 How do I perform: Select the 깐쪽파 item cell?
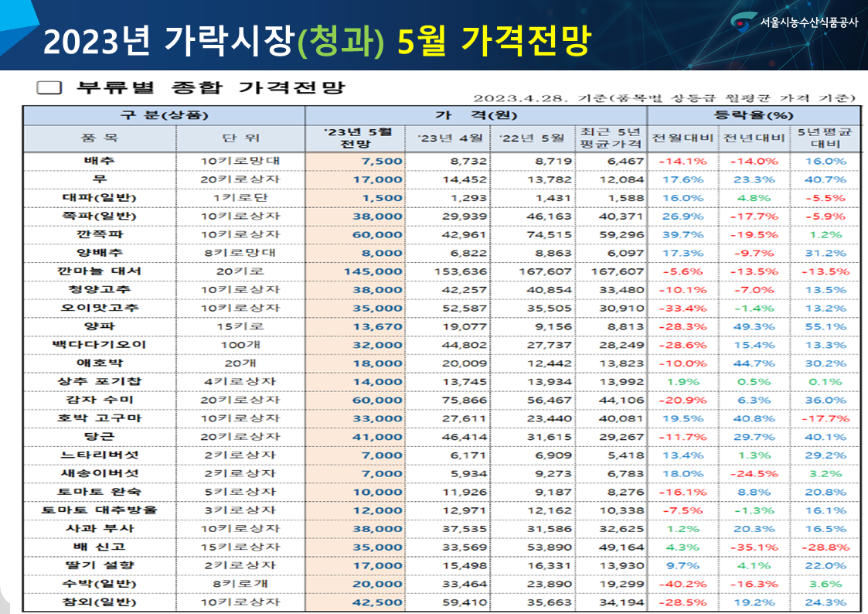click(100, 235)
